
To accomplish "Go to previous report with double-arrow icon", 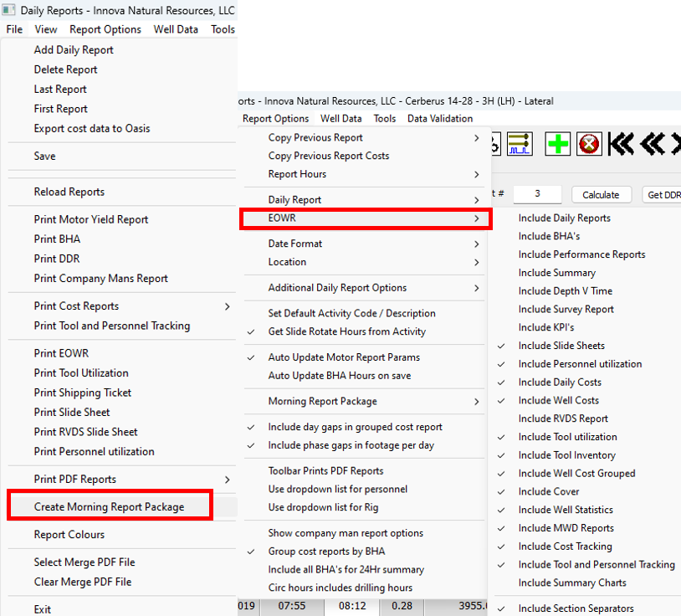I will point(652,144).
